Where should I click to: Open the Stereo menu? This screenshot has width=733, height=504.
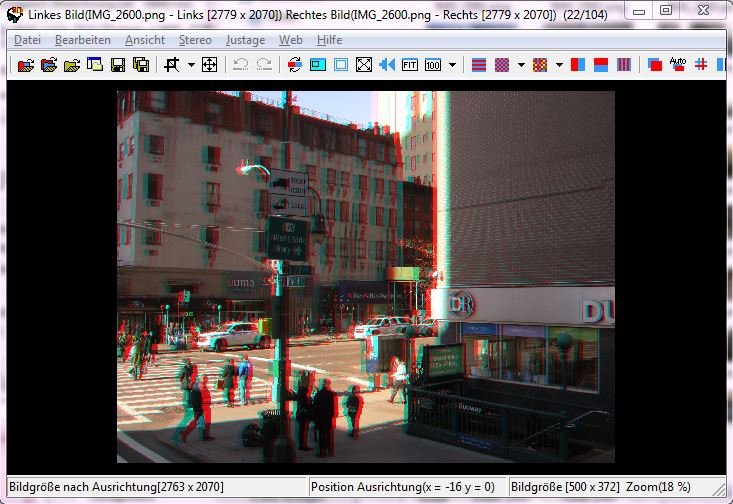[195, 40]
